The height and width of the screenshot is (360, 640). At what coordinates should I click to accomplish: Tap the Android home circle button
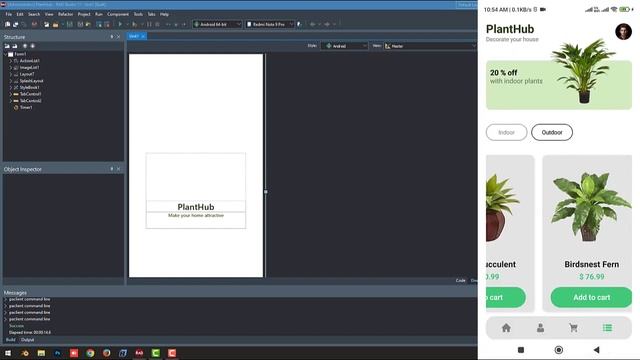click(559, 350)
